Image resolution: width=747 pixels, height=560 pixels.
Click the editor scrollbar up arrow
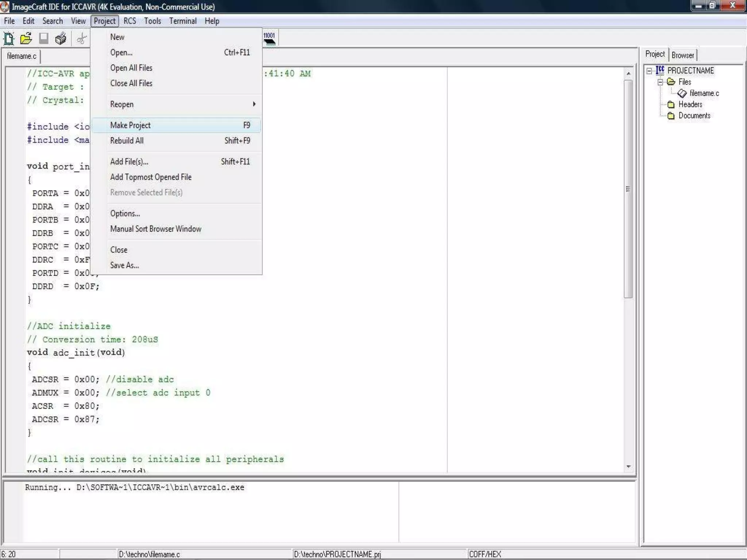coord(628,74)
